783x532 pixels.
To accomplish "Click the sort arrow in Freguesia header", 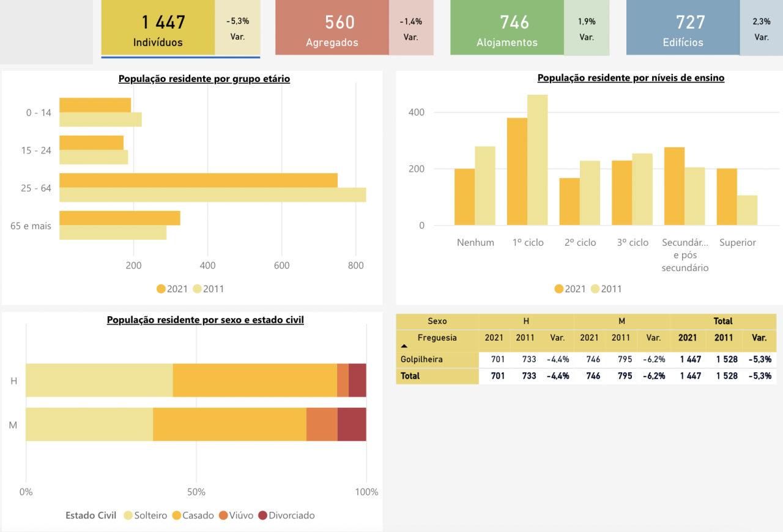I will click(x=404, y=346).
